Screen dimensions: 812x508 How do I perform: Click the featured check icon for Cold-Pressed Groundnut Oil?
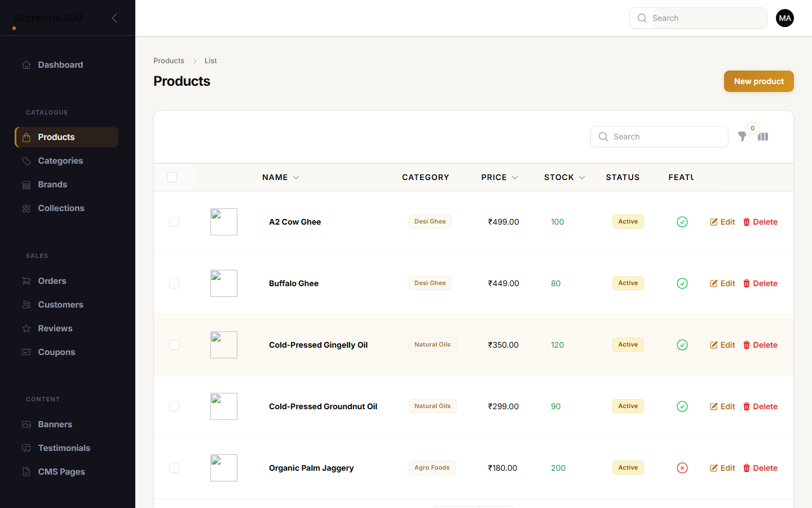click(x=682, y=406)
